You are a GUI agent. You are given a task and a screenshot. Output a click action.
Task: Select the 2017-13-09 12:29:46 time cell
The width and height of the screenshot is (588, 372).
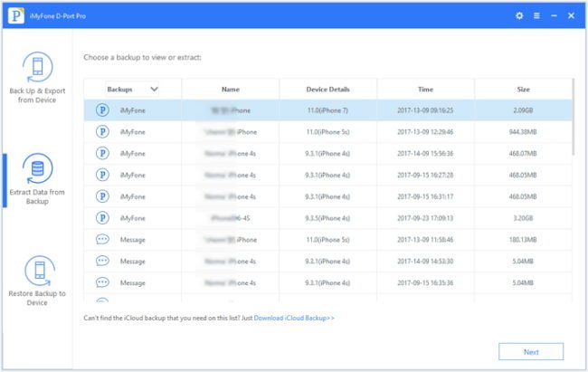[425, 132]
